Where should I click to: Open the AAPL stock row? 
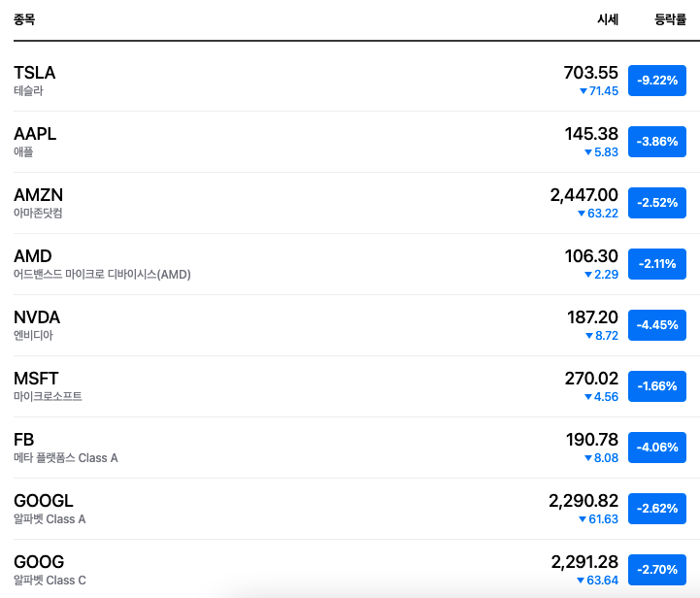350,142
